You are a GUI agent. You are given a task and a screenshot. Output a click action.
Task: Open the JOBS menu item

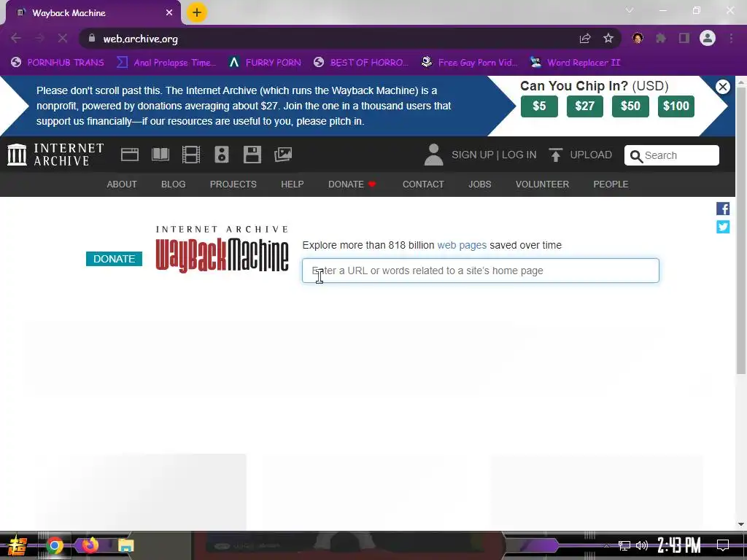click(479, 184)
